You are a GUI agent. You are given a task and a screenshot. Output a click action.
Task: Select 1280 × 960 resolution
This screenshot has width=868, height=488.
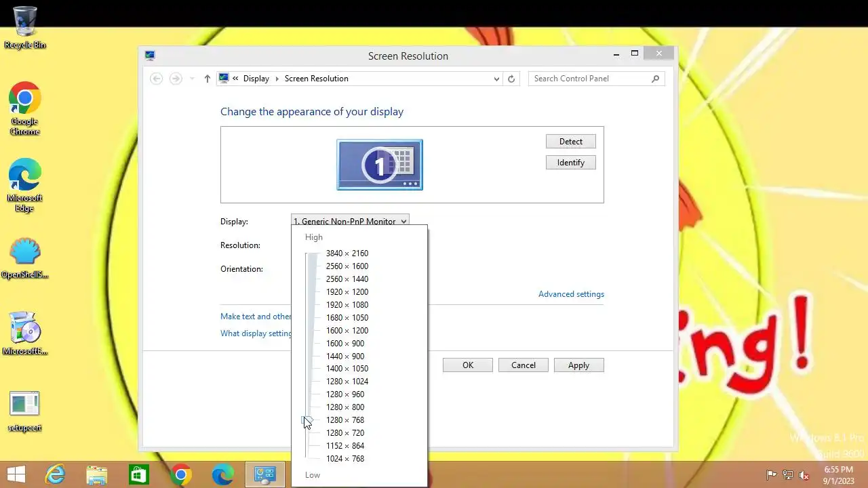345,394
